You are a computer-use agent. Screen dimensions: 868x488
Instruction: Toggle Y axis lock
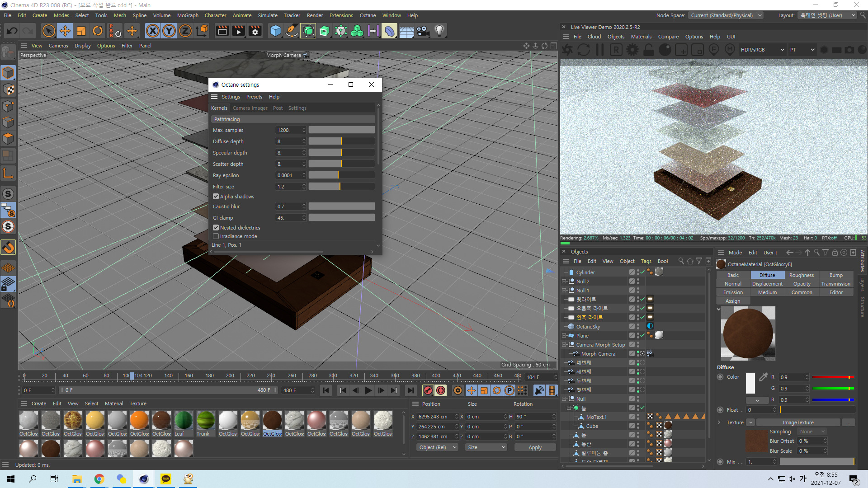(x=169, y=31)
